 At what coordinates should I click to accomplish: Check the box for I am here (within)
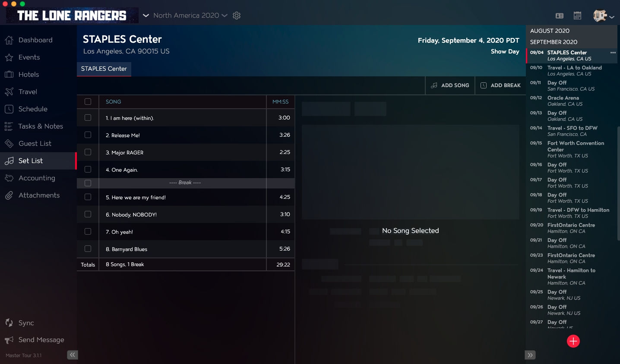click(88, 118)
